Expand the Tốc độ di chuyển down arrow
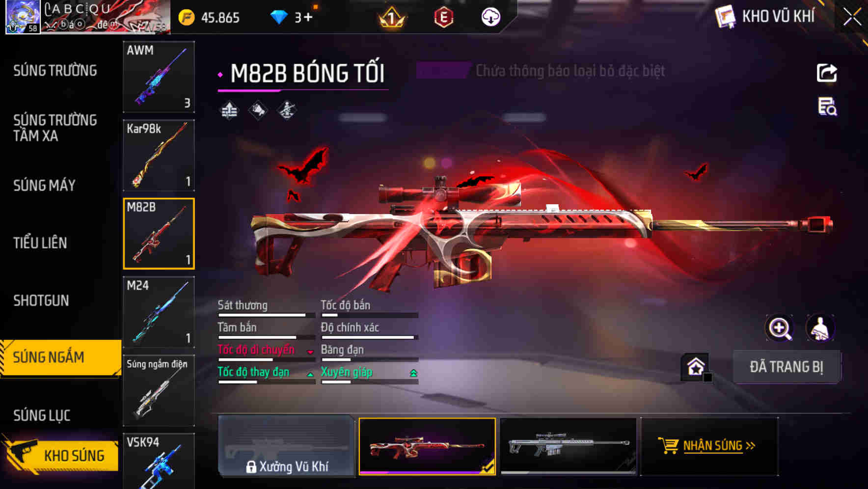This screenshot has width=868, height=489. (x=310, y=352)
